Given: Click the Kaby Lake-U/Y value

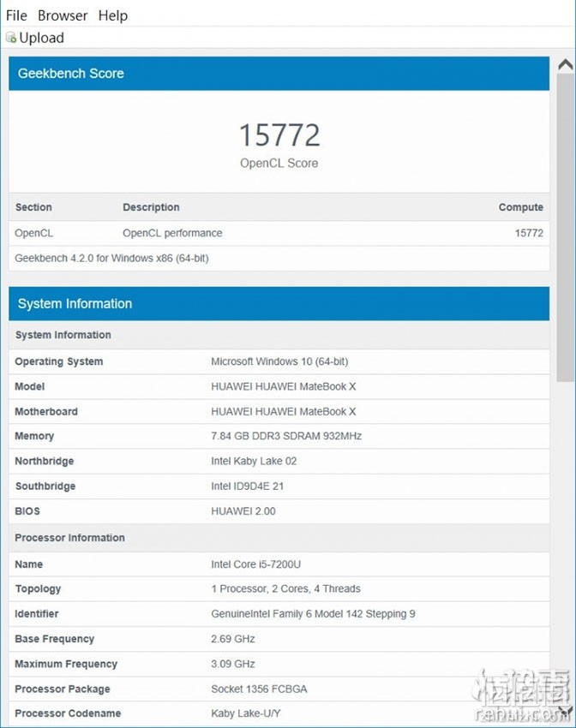Looking at the screenshot, I should point(246,713).
